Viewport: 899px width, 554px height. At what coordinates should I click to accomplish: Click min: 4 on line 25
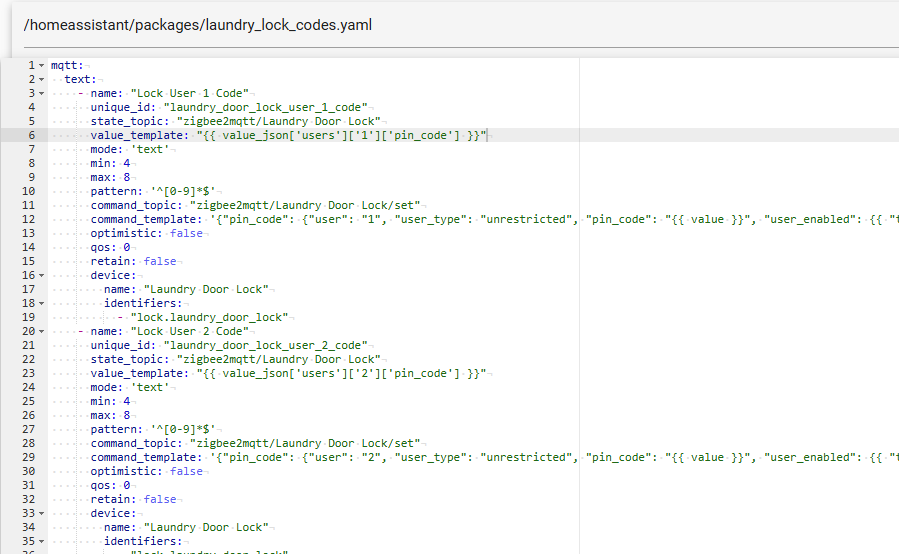point(110,401)
